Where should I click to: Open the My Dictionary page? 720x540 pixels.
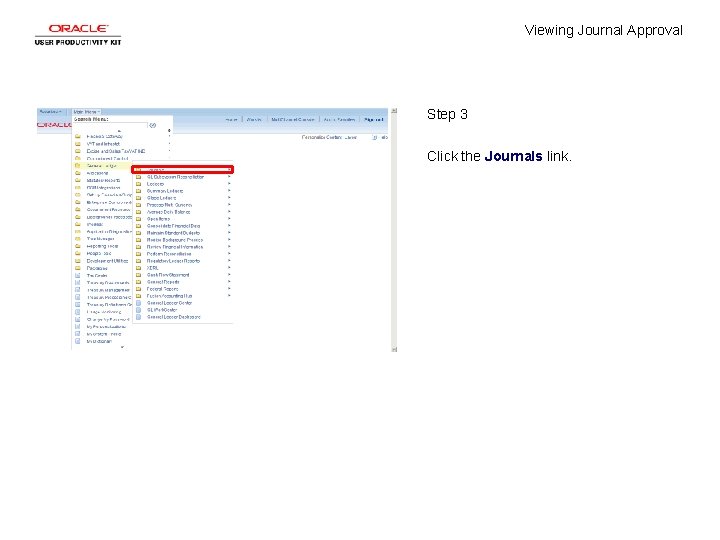click(x=99, y=342)
